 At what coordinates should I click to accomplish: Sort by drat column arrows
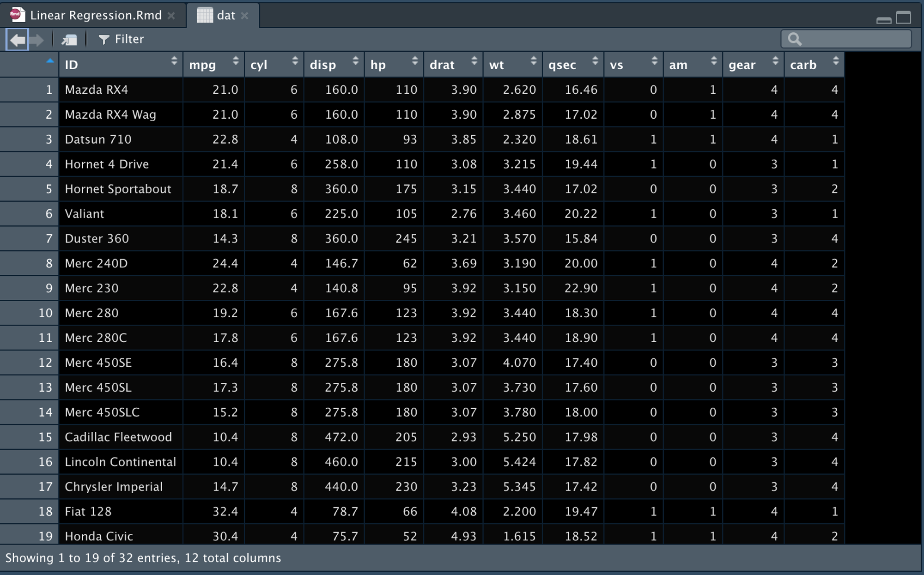(474, 60)
